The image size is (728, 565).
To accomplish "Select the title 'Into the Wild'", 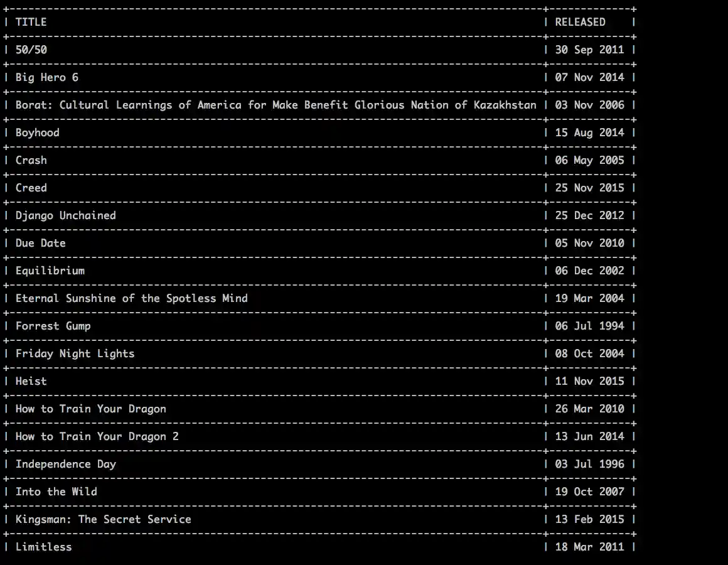I will (x=56, y=492).
